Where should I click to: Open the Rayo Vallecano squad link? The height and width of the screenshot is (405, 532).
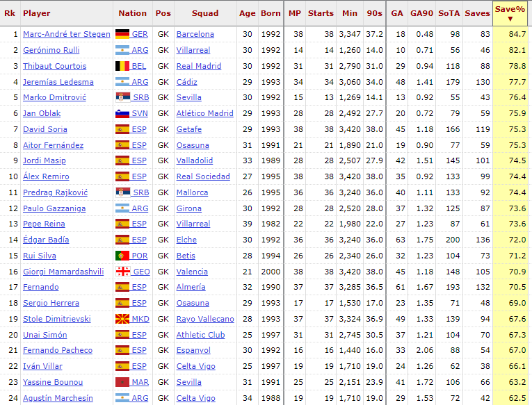pos(205,319)
